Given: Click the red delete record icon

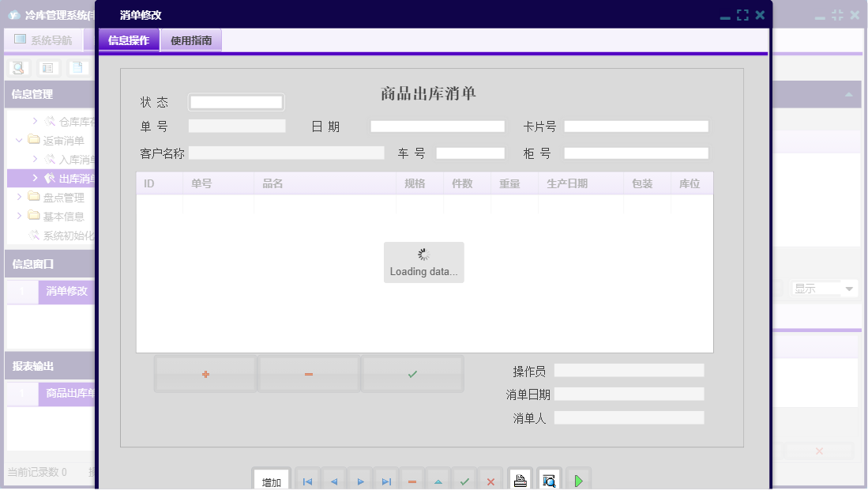Looking at the screenshot, I should 411,479.
